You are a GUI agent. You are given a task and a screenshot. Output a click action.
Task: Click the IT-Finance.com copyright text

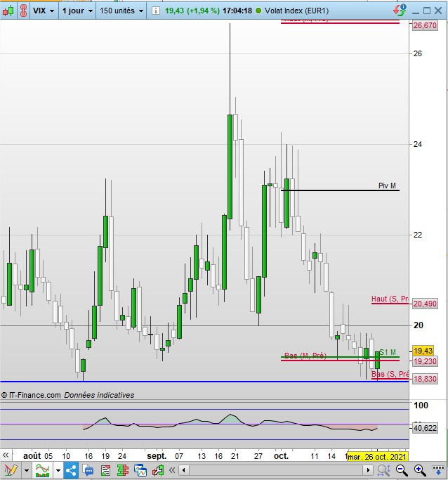[x=31, y=395]
